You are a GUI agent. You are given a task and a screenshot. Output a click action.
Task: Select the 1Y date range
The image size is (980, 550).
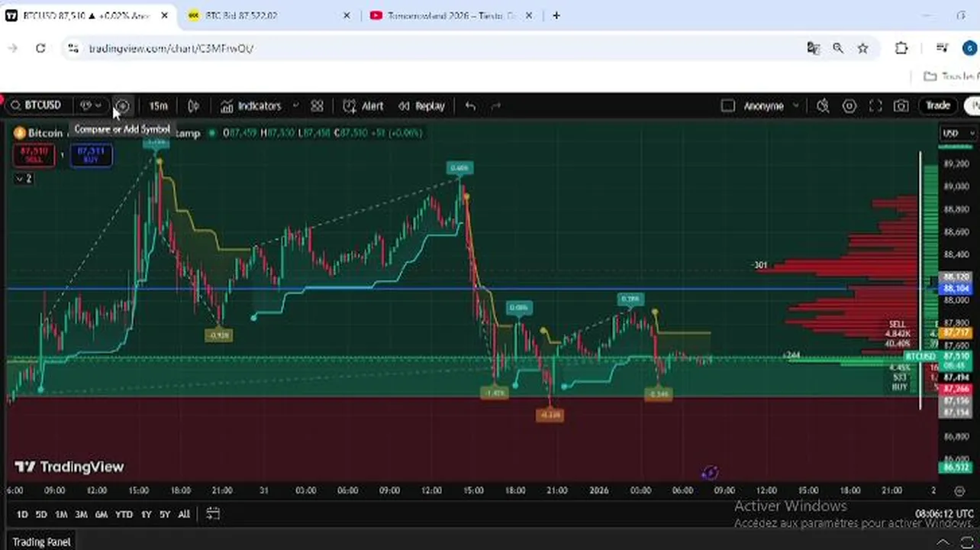(146, 514)
